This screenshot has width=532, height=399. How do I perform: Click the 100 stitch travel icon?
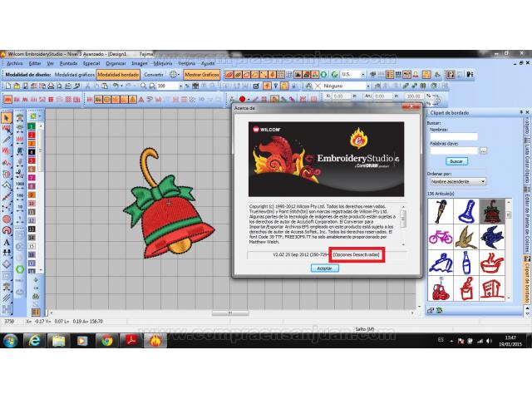point(20,197)
